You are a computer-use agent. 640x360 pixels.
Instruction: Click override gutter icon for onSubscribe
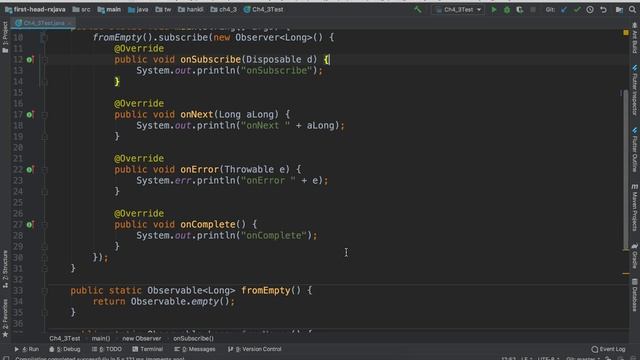(x=30, y=60)
